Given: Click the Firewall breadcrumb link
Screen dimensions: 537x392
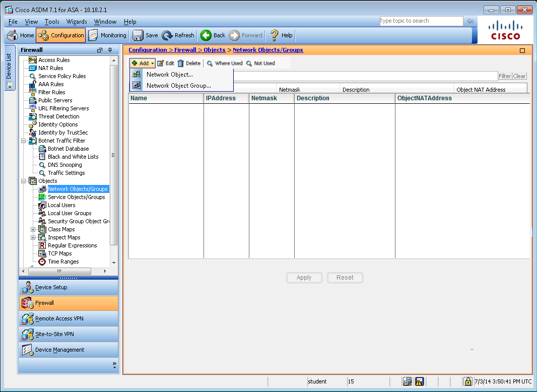Looking at the screenshot, I should tap(185, 50).
